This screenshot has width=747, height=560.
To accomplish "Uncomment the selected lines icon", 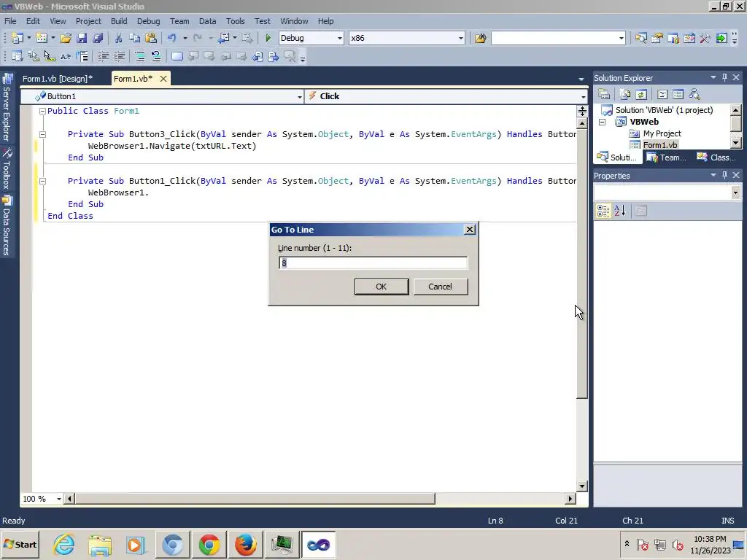I will click(156, 57).
